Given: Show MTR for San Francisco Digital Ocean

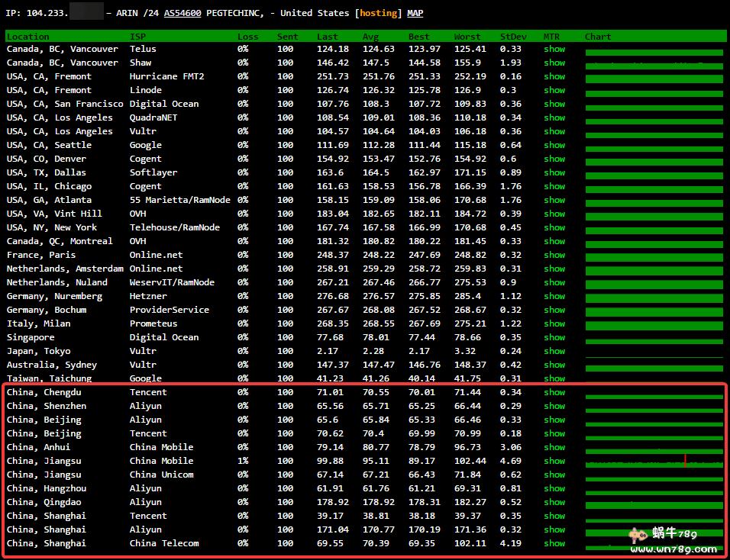Looking at the screenshot, I should (x=554, y=104).
